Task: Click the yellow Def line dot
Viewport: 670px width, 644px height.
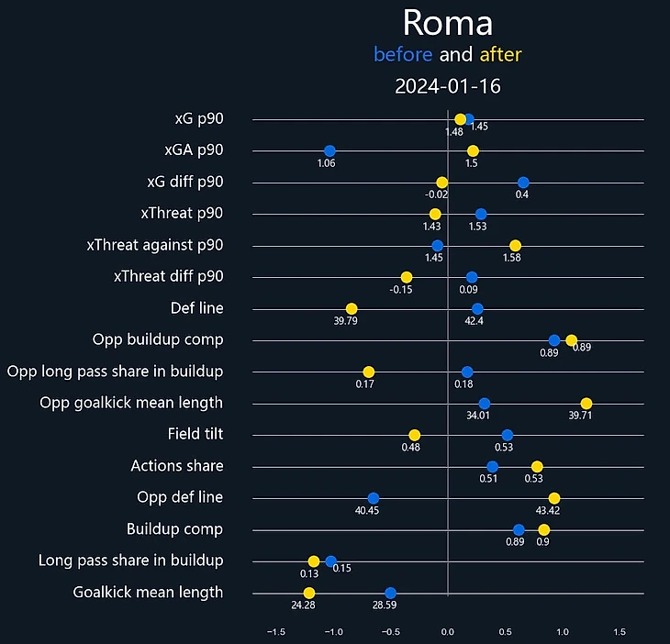Action: pyautogui.click(x=352, y=309)
